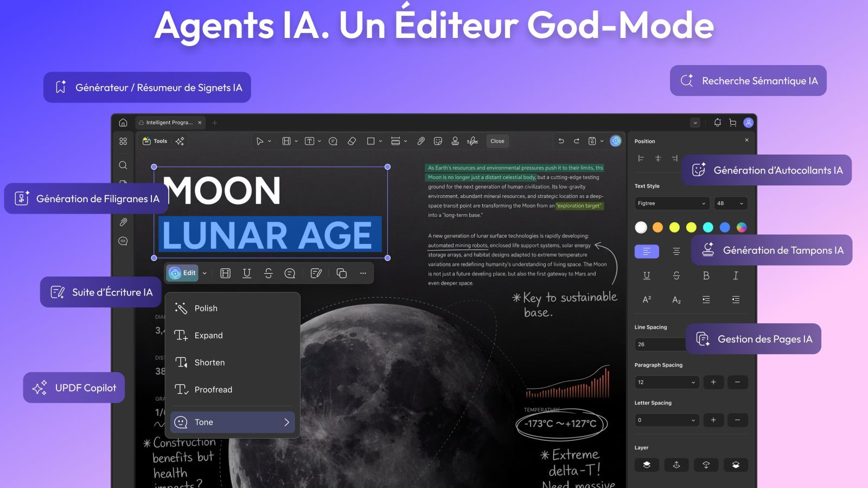Increase letter spacing with plus button
868x488 pixels.
[x=713, y=420]
